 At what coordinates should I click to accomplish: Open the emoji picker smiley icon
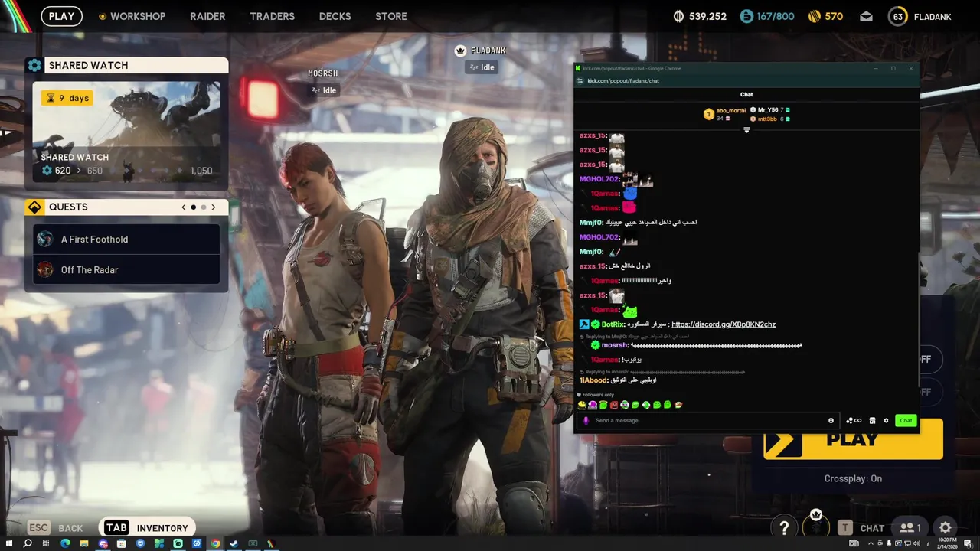(831, 420)
